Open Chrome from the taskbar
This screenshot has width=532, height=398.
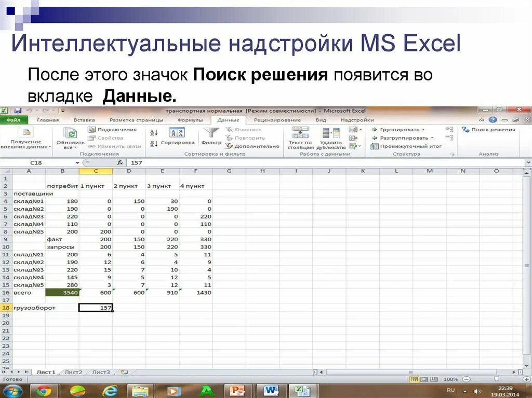coord(44,391)
